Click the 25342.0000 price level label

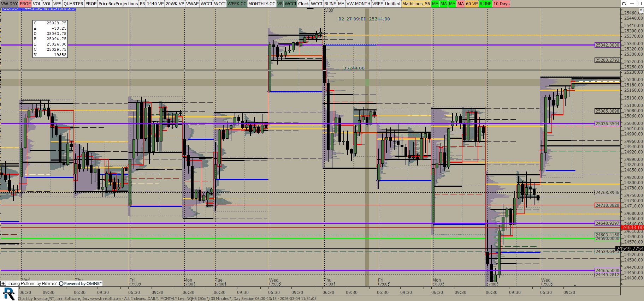click(x=607, y=45)
